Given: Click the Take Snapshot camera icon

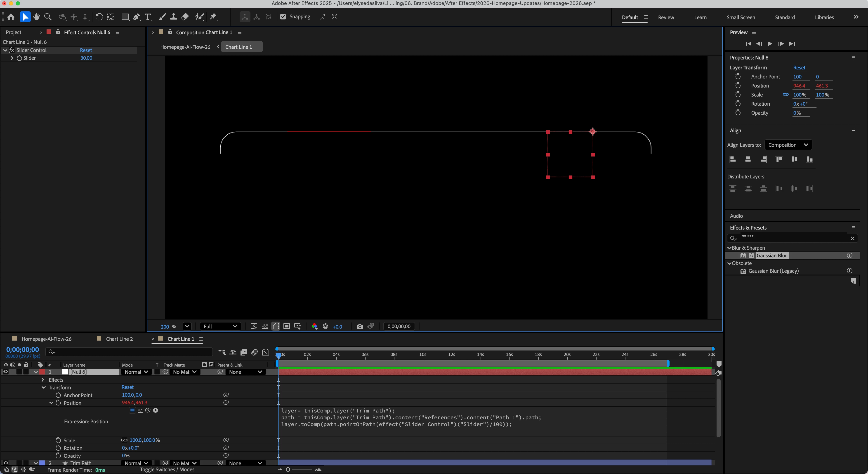Looking at the screenshot, I should [x=360, y=326].
